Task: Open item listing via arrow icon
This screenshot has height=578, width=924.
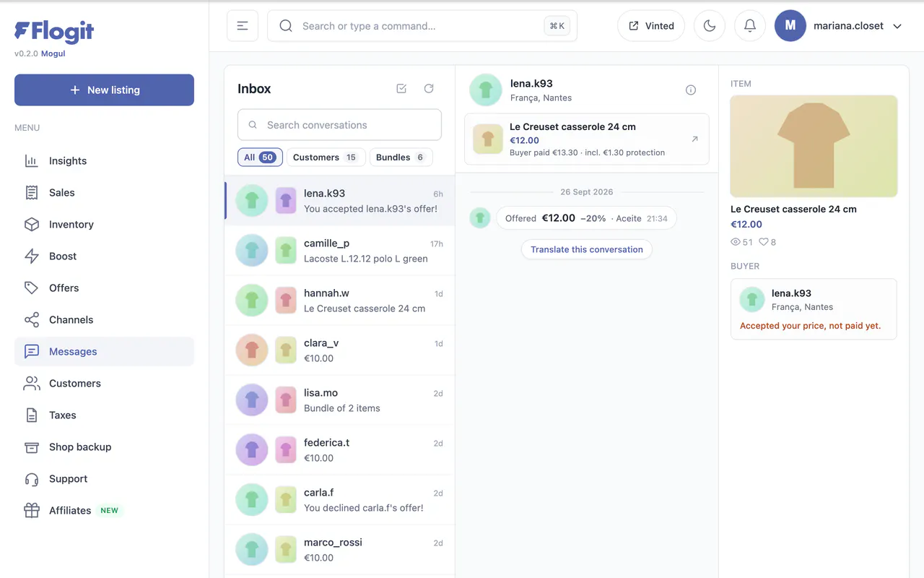Action: (x=694, y=139)
